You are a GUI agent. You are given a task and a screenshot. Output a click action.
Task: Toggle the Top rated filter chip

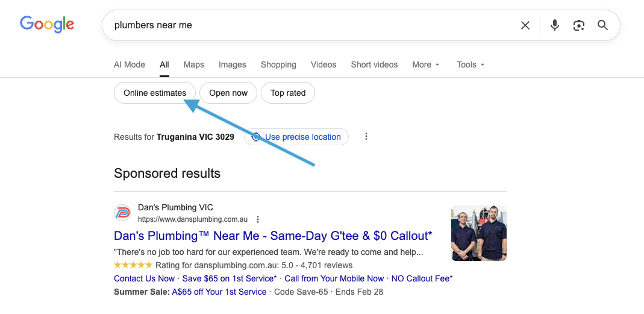(x=288, y=93)
